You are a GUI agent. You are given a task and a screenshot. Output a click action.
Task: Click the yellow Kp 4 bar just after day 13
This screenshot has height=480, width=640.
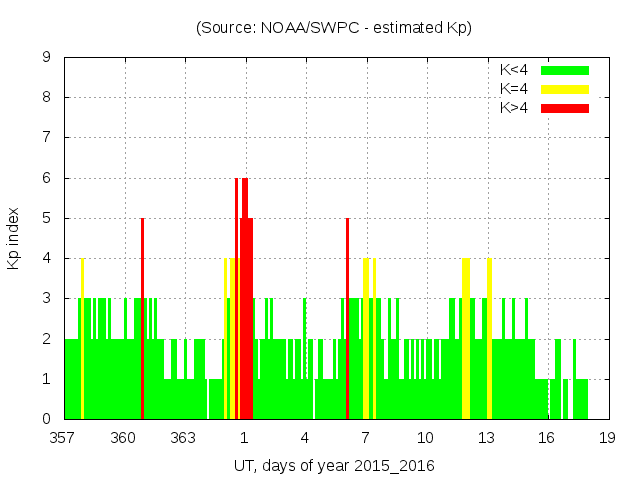pyautogui.click(x=489, y=340)
